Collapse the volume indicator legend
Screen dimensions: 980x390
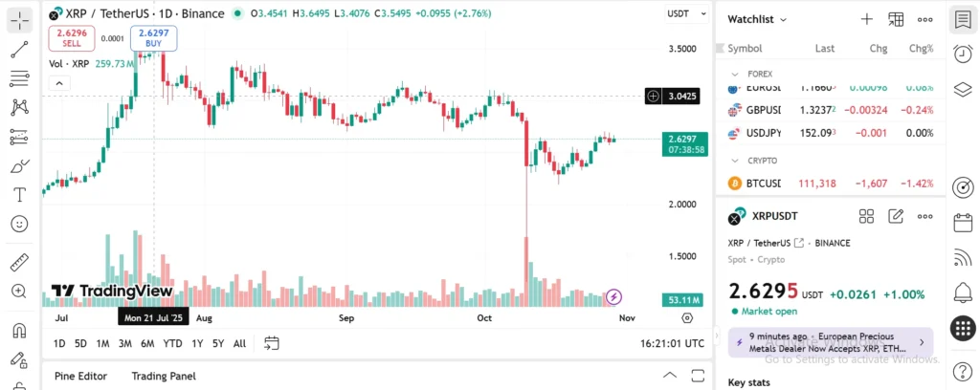pos(58,83)
